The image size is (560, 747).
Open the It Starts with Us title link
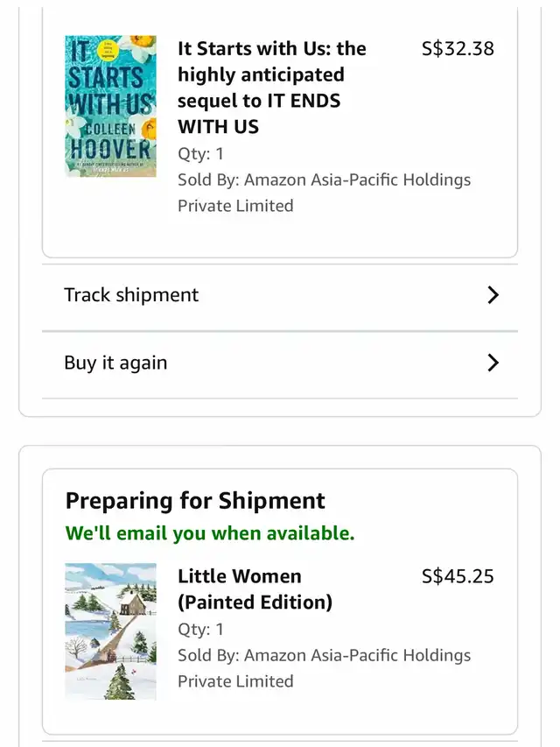point(272,88)
